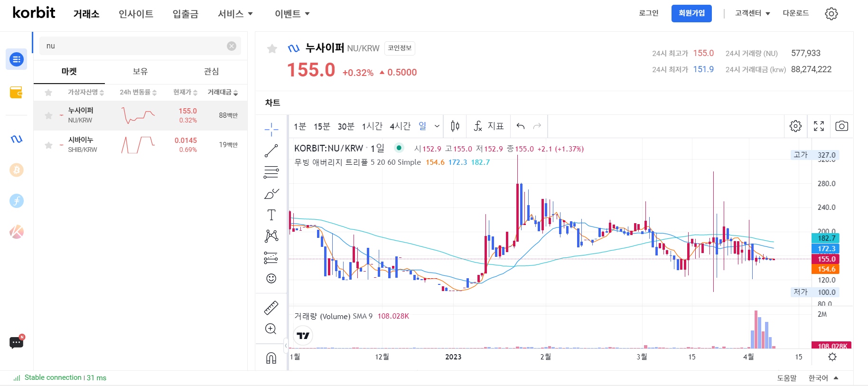Toggle the magnet snap mode
868x386 pixels.
coord(271,358)
